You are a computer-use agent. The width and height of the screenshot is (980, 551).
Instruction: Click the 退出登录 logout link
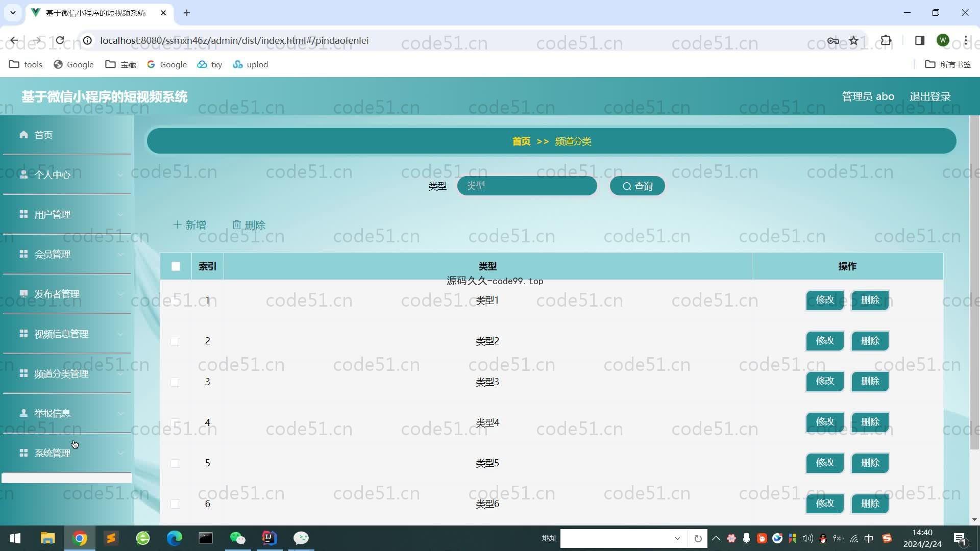click(x=929, y=97)
